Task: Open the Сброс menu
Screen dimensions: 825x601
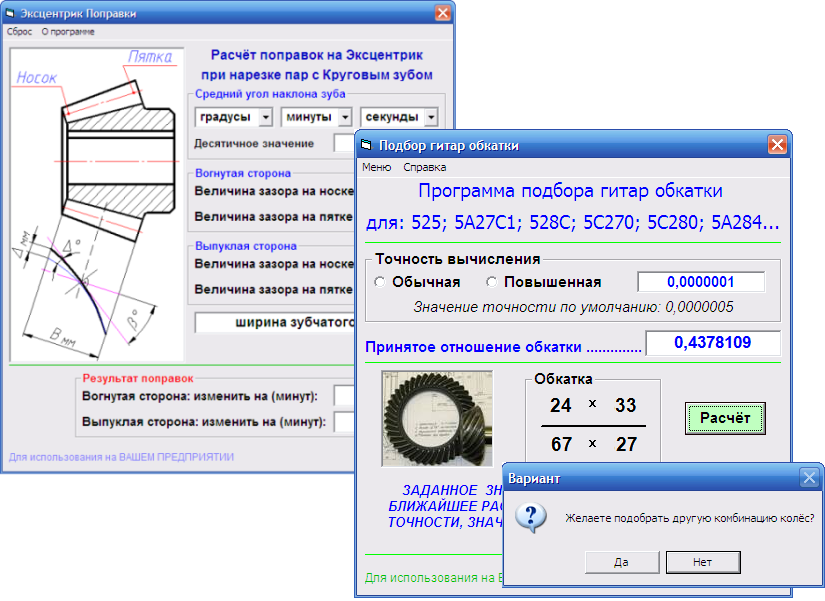Action: [x=20, y=32]
